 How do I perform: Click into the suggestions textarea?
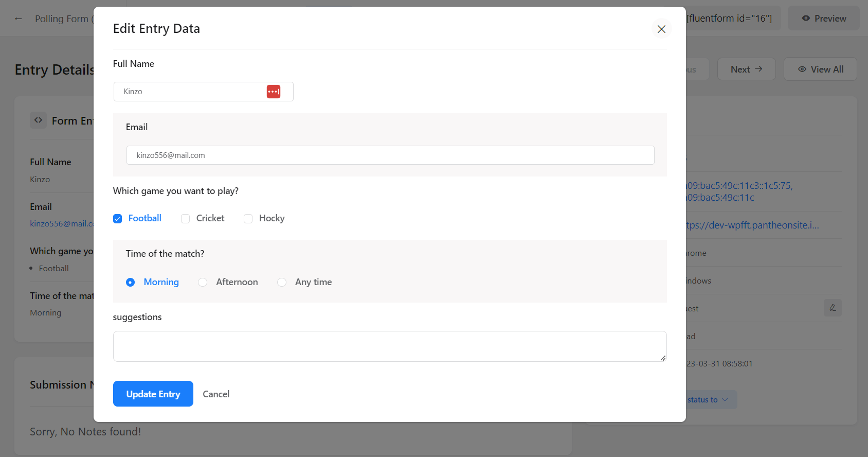pyautogui.click(x=389, y=346)
